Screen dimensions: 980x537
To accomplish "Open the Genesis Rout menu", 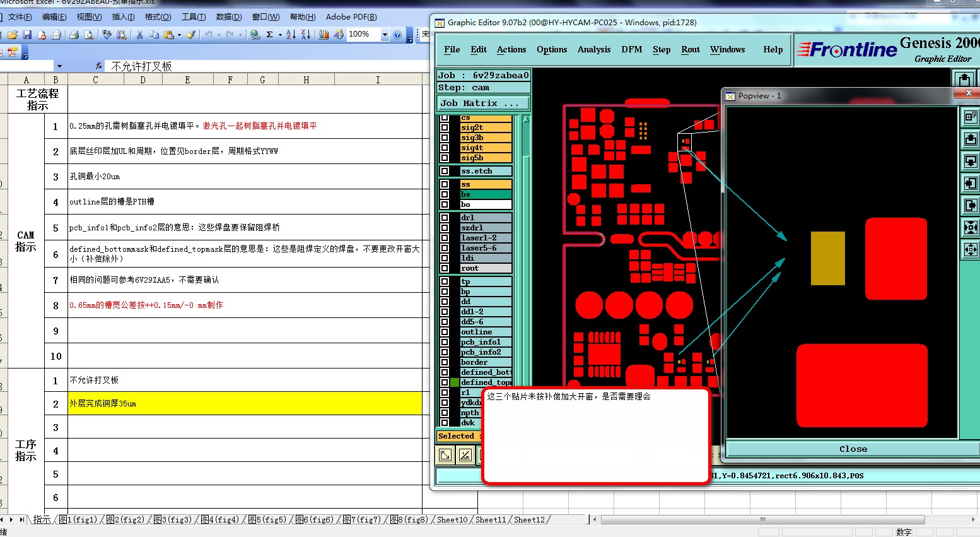I will click(x=691, y=49).
